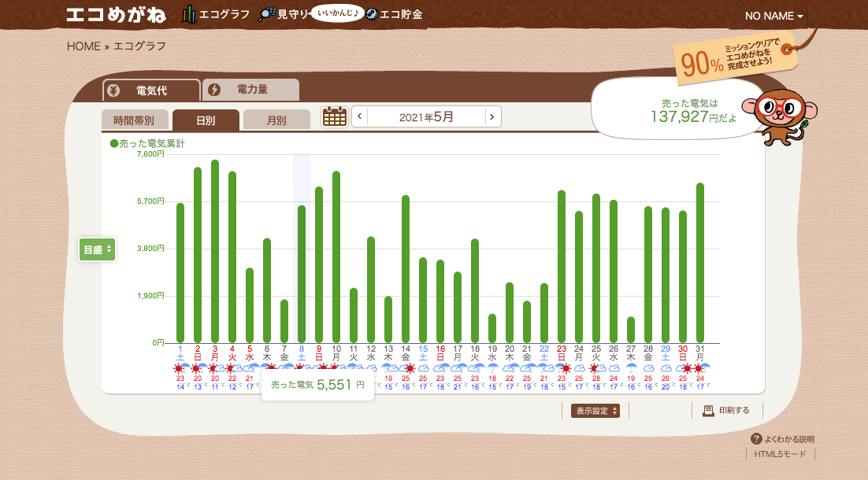
Task: Click the エコグラフ menu label
Action: point(224,14)
